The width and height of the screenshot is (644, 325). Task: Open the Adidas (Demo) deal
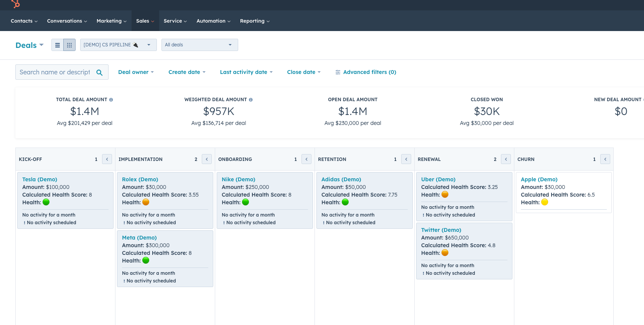[x=341, y=179]
